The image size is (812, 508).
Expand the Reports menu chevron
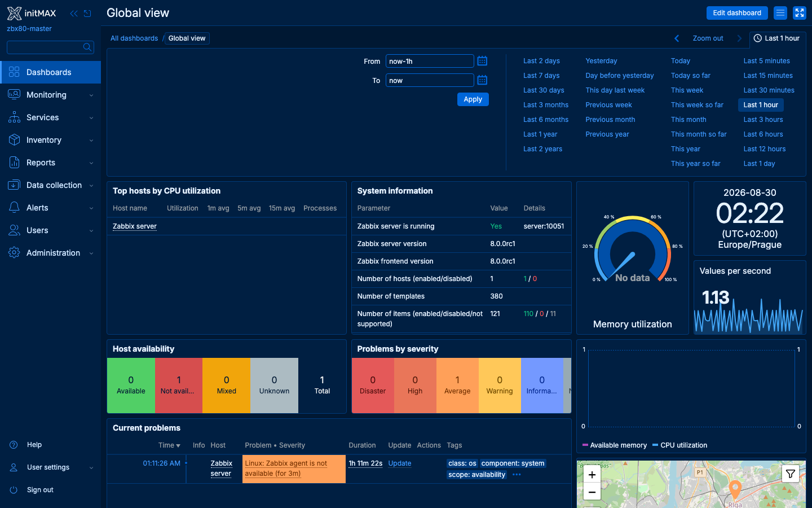click(91, 163)
